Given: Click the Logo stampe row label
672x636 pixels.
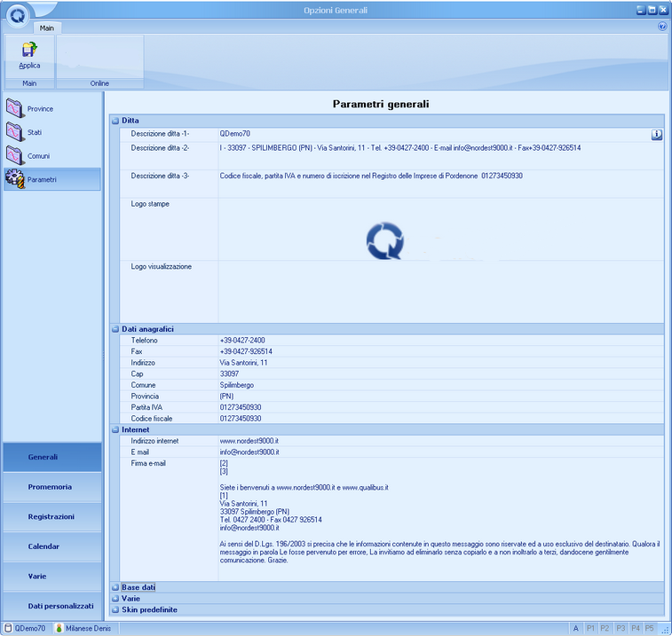Looking at the screenshot, I should pyautogui.click(x=150, y=204).
